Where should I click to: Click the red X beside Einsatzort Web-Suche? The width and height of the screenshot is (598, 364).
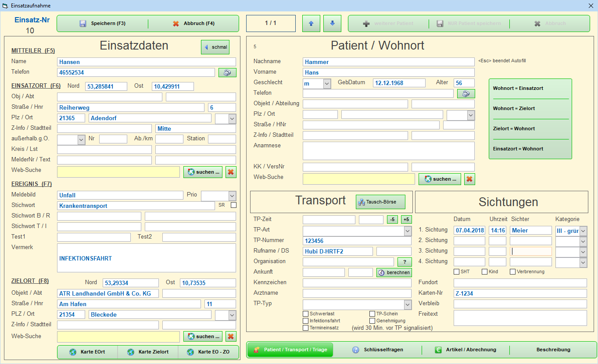tap(231, 172)
